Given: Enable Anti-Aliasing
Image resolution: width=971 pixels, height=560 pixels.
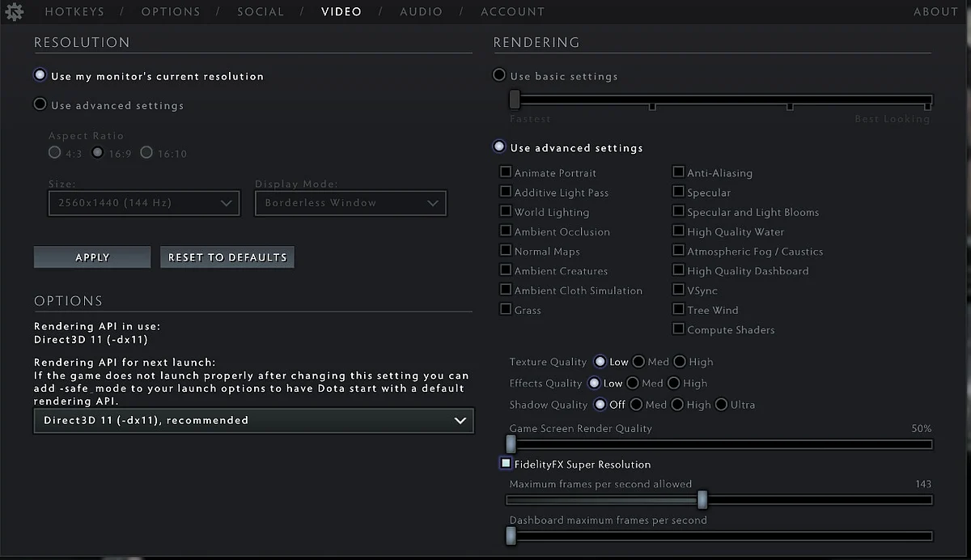Looking at the screenshot, I should pyautogui.click(x=679, y=172).
